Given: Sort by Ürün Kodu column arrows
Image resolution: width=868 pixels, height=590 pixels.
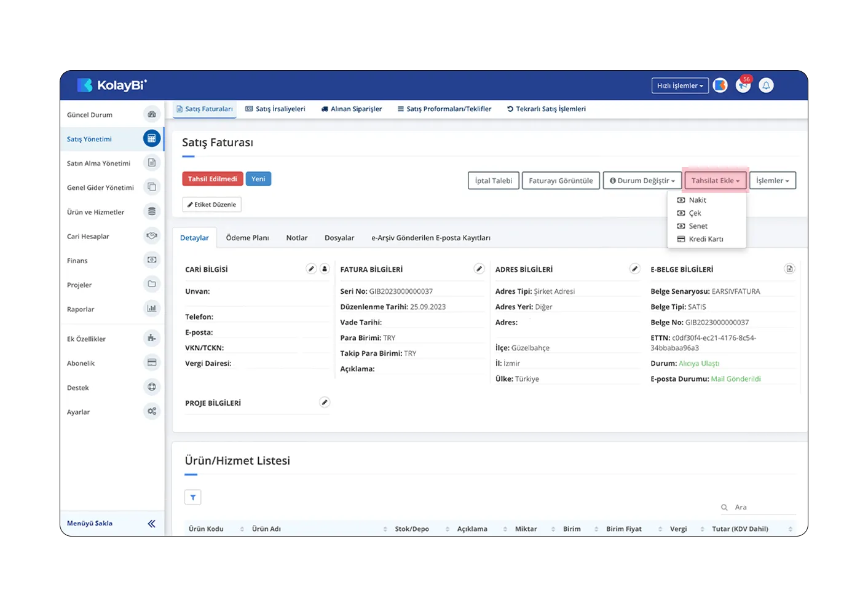Looking at the screenshot, I should point(242,529).
